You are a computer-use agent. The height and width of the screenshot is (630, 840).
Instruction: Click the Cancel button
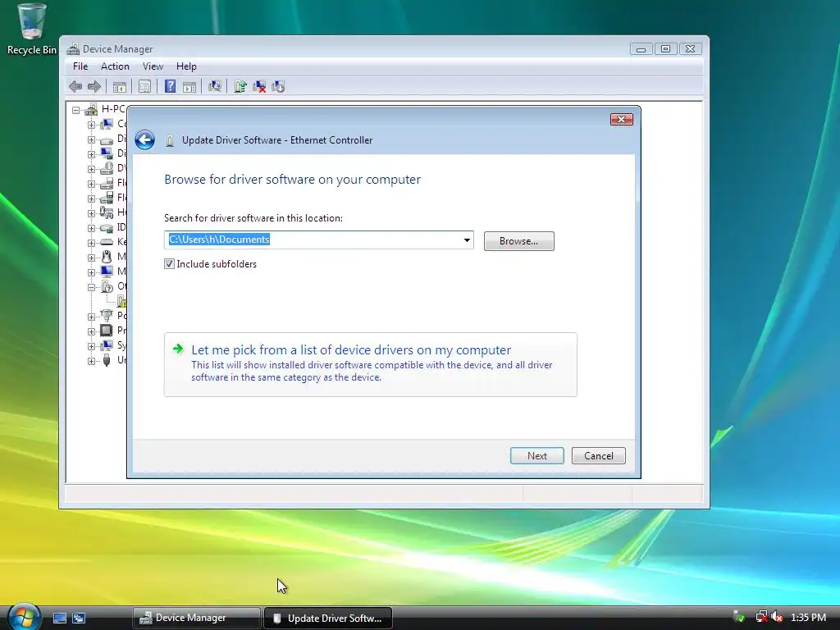click(x=598, y=456)
